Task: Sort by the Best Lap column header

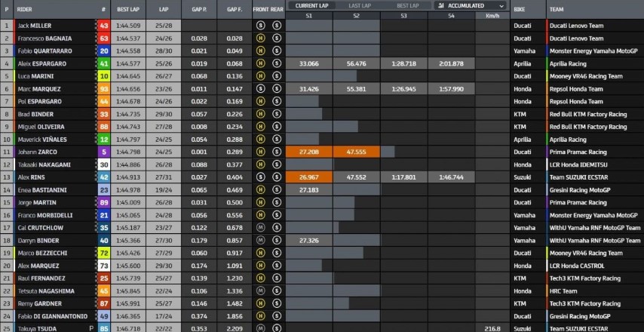Action: point(127,9)
